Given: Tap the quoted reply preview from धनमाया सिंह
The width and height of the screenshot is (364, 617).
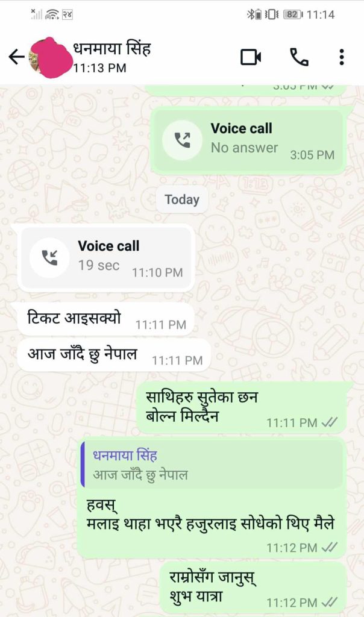Looking at the screenshot, I should tap(212, 465).
